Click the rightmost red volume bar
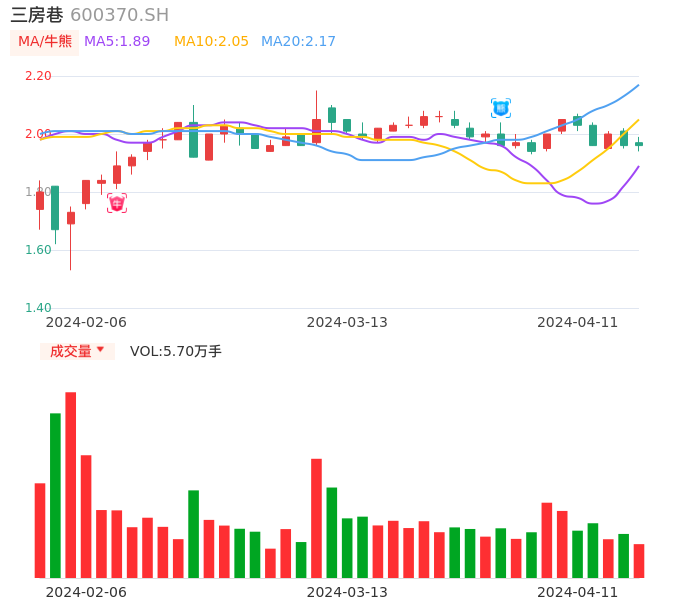The width and height of the screenshot is (686, 606). point(639,561)
